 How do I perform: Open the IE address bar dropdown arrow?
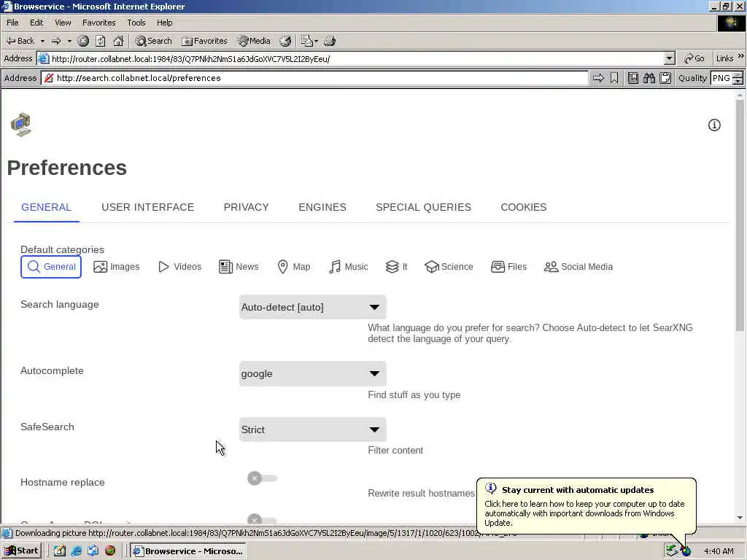pos(670,58)
